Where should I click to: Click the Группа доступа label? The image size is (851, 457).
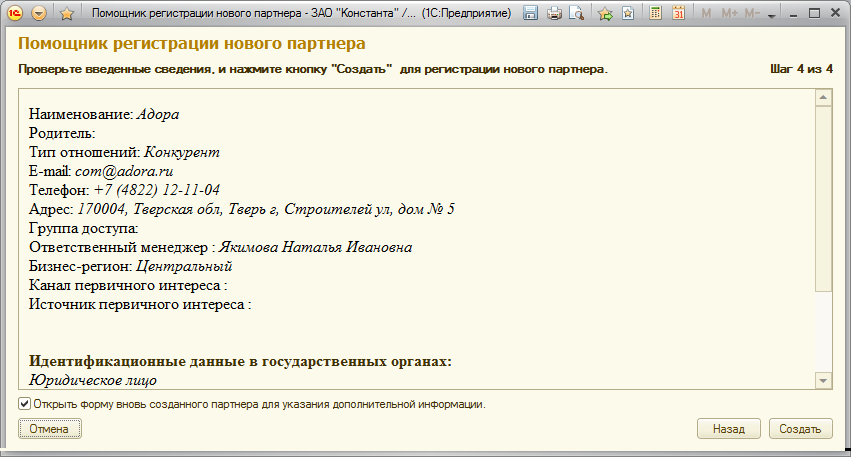pyautogui.click(x=84, y=228)
